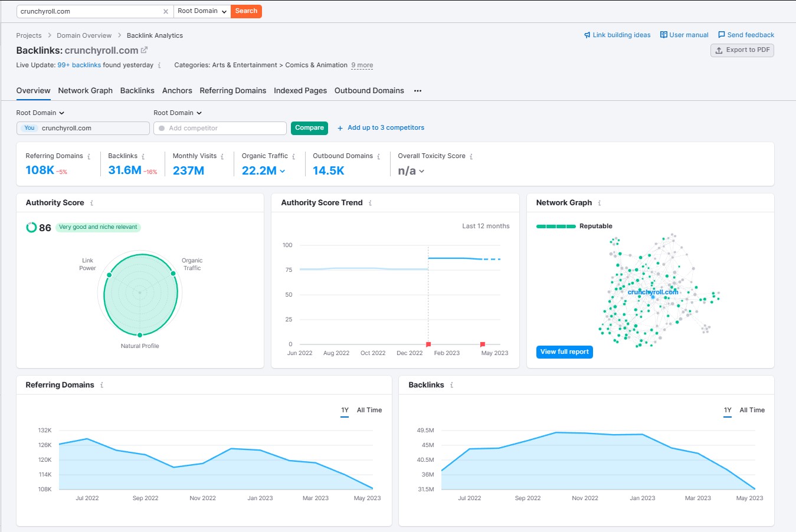Image resolution: width=796 pixels, height=532 pixels.
Task: Select 1Y range in Referring Domains chart
Action: (345, 410)
